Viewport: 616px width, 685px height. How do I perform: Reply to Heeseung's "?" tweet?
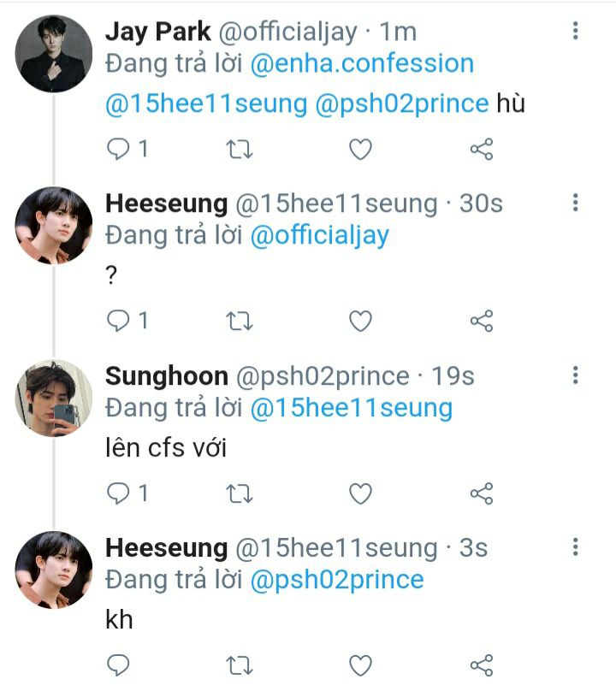pyautogui.click(x=118, y=321)
